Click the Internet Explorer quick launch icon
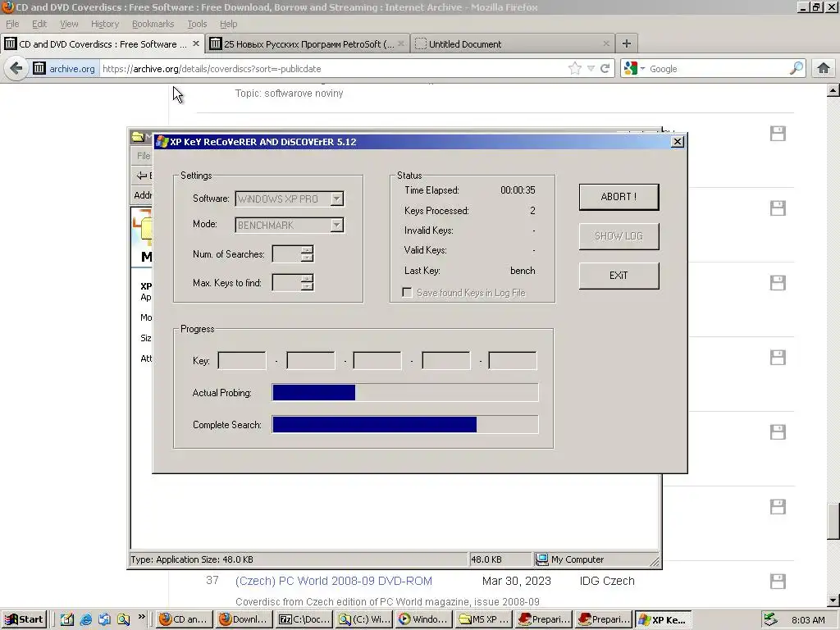This screenshot has width=840, height=630. [85, 619]
